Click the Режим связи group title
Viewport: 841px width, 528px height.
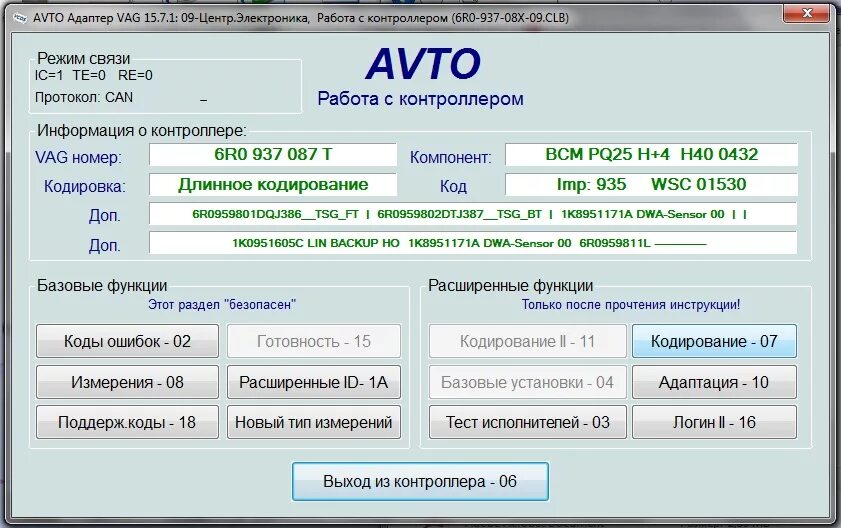(84, 58)
